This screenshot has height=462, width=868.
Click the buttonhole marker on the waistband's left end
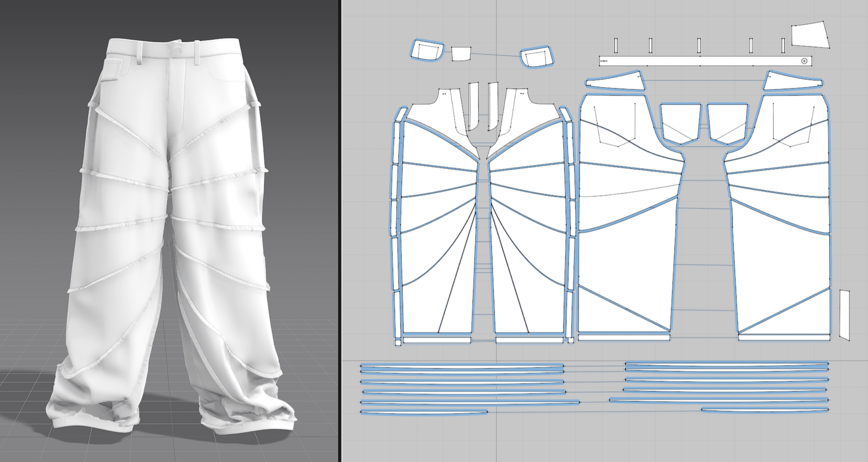604,61
